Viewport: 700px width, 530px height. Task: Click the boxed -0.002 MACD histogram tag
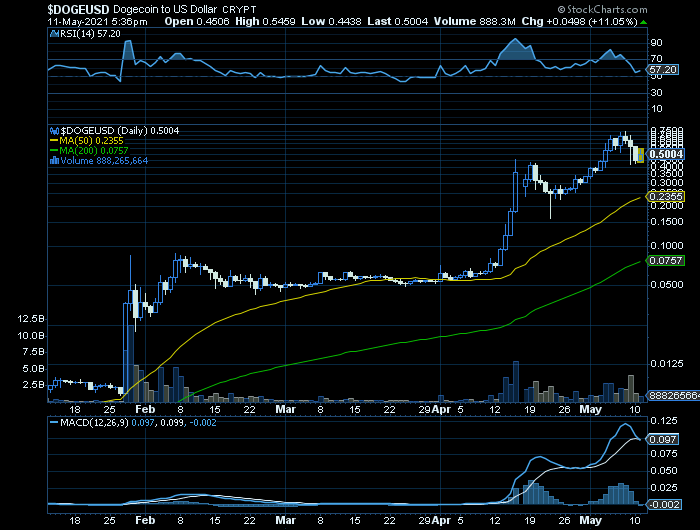pos(664,505)
